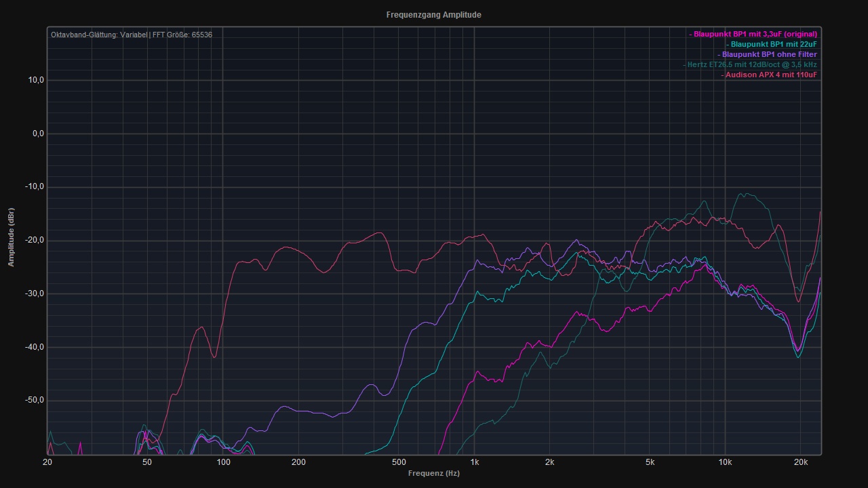Viewport: 868px width, 488px height.
Task: Click the 10,0 tick on the amplitude axis
Action: (37, 80)
